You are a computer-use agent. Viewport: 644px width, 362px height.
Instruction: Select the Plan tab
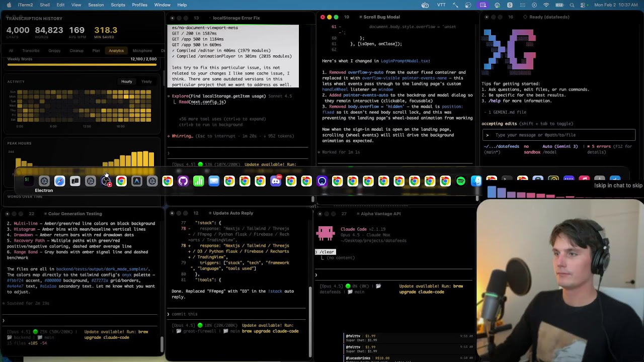click(x=96, y=51)
